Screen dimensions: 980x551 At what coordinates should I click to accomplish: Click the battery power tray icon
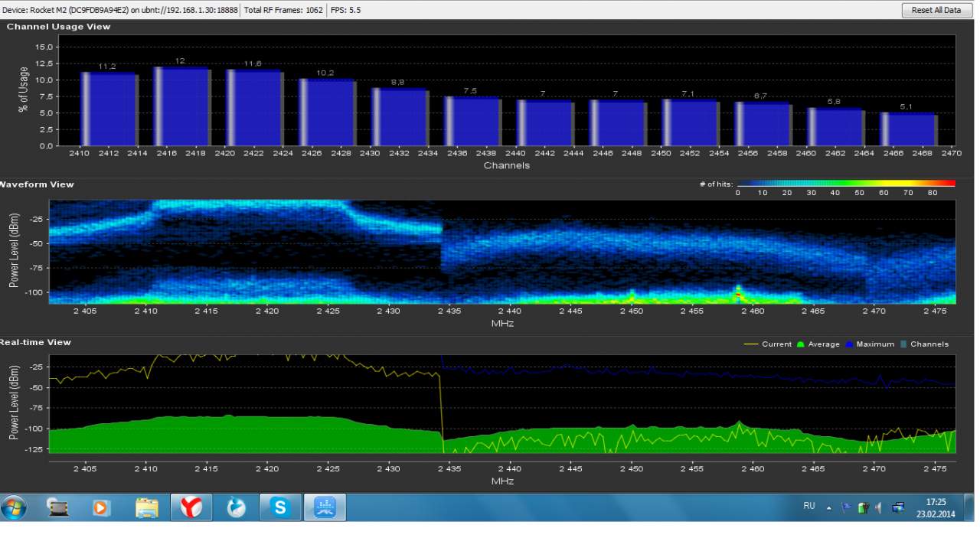[863, 507]
